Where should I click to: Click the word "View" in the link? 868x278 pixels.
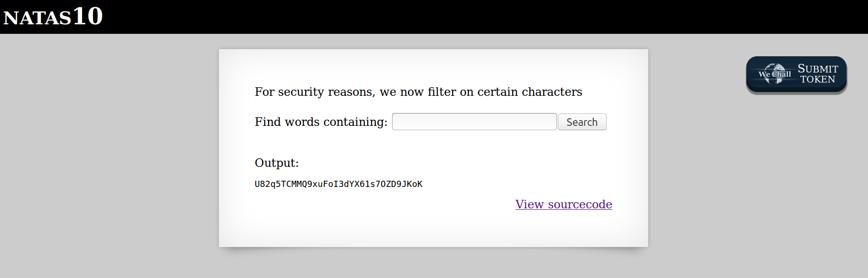coord(529,205)
